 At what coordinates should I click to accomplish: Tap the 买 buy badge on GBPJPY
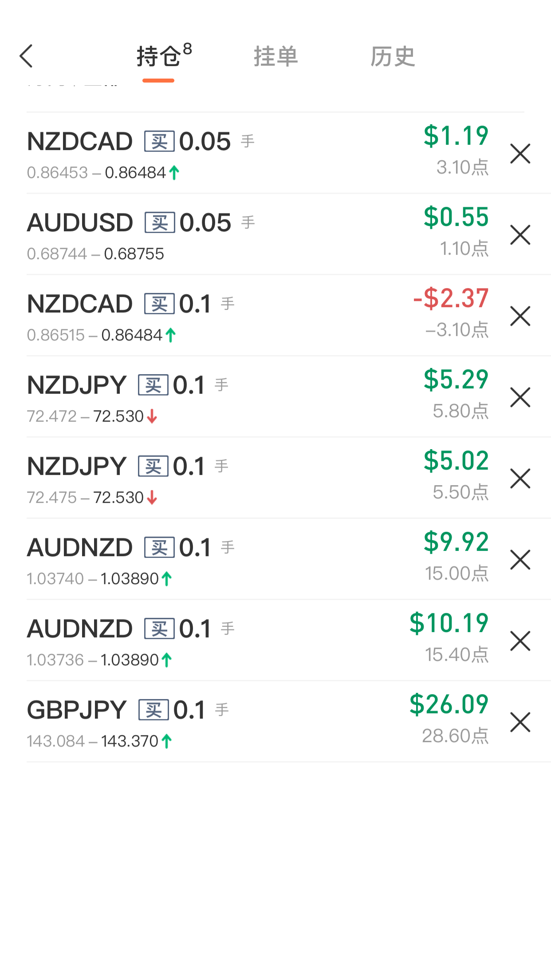(x=153, y=710)
